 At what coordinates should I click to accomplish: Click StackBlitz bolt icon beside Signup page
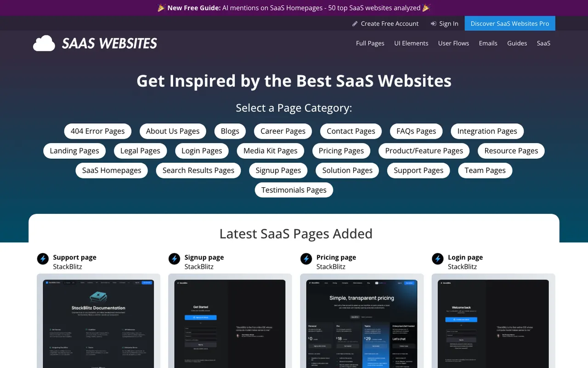[x=174, y=259]
